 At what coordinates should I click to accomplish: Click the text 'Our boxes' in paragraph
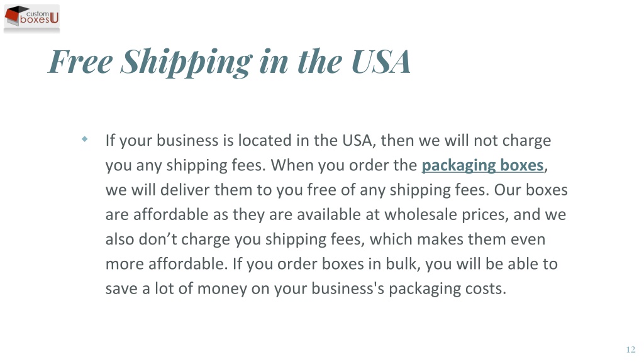coord(531,190)
